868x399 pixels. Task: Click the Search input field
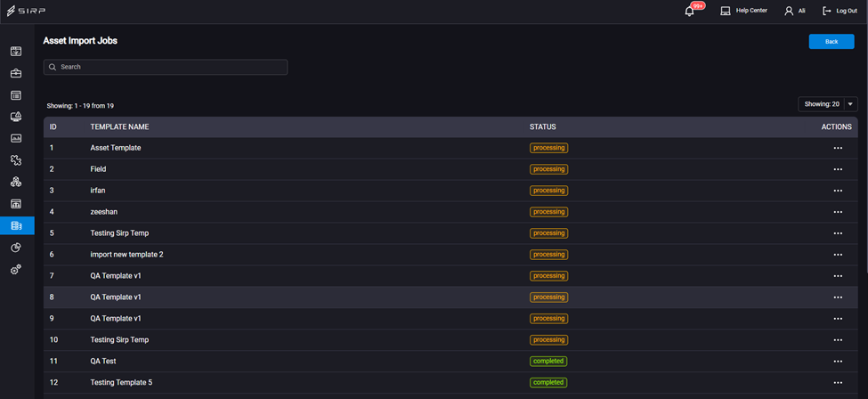[x=166, y=67]
